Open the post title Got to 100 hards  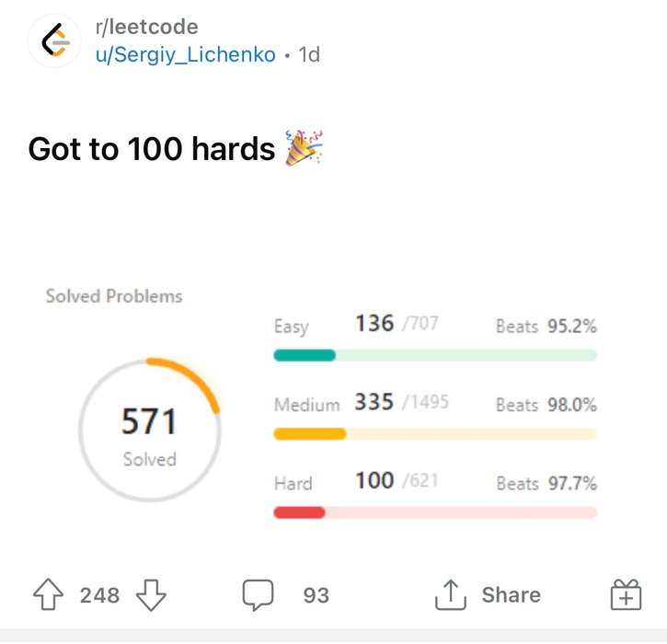[152, 148]
